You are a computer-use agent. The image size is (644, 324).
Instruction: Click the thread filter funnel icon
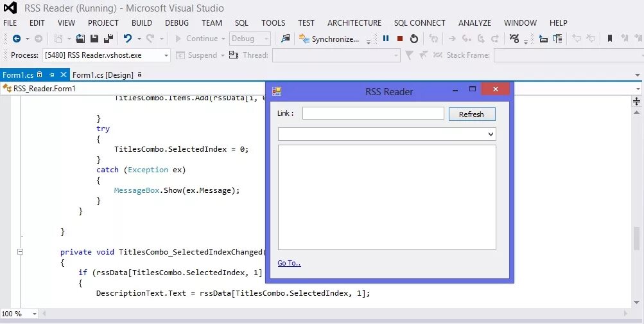tap(409, 55)
